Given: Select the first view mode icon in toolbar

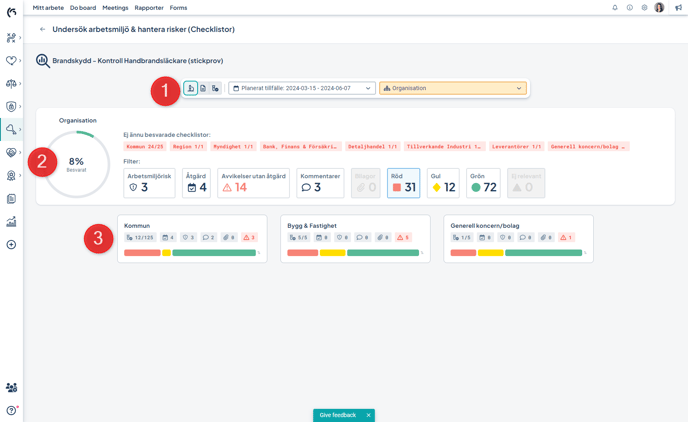Looking at the screenshot, I should pos(191,88).
